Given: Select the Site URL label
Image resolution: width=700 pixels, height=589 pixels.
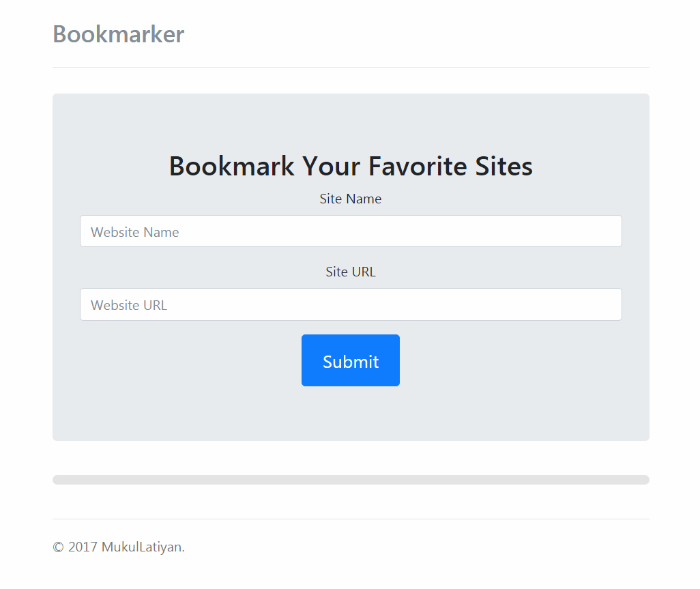Looking at the screenshot, I should [350, 272].
